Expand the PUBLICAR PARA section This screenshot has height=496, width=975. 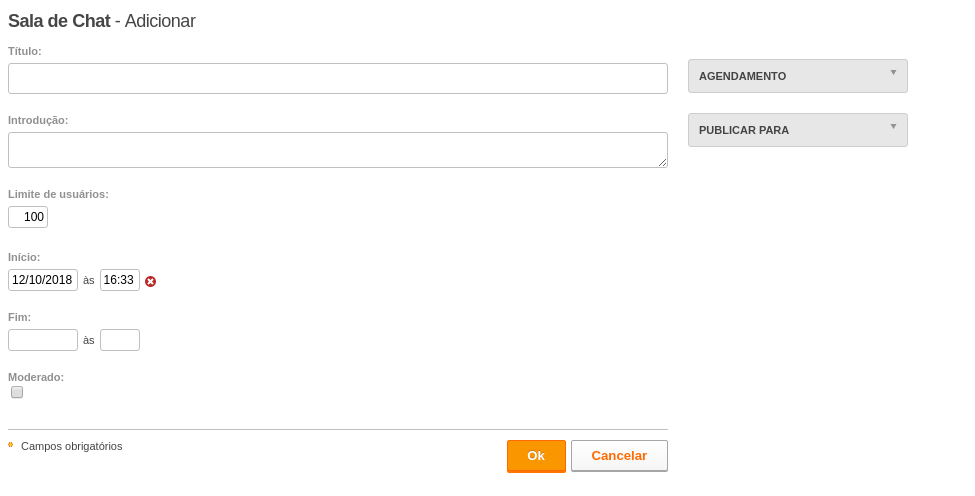798,130
